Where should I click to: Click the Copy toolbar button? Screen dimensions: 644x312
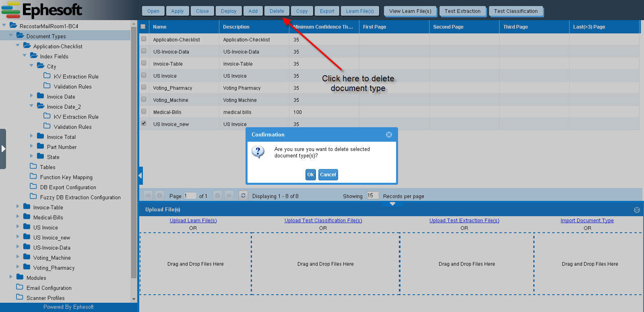coord(302,11)
